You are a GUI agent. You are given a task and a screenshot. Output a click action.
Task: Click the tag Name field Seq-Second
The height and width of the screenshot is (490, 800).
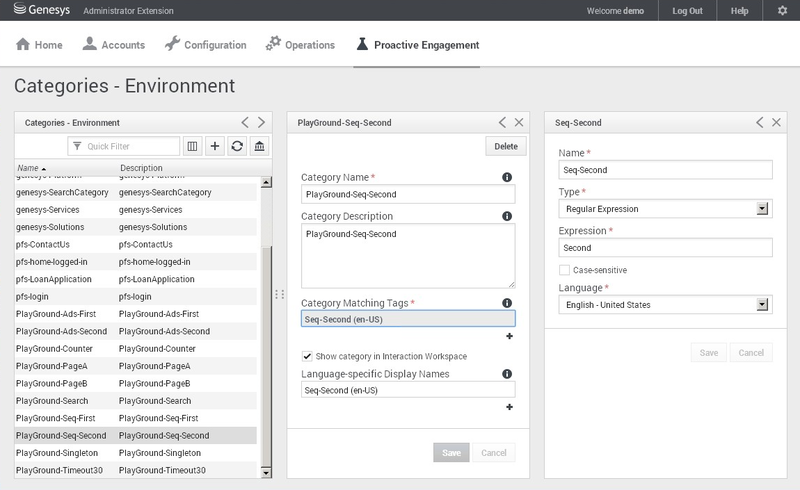tap(665, 170)
